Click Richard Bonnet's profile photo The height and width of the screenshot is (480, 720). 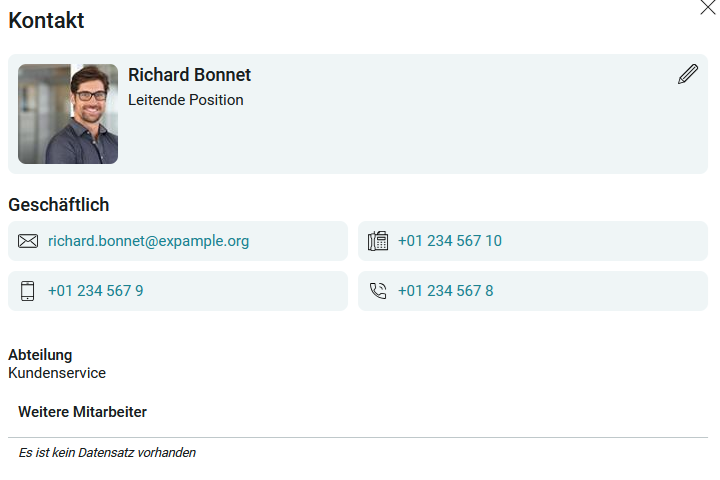click(x=68, y=114)
